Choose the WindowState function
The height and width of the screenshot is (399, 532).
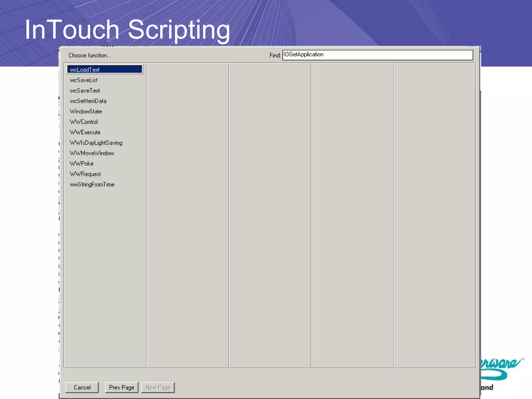point(86,111)
